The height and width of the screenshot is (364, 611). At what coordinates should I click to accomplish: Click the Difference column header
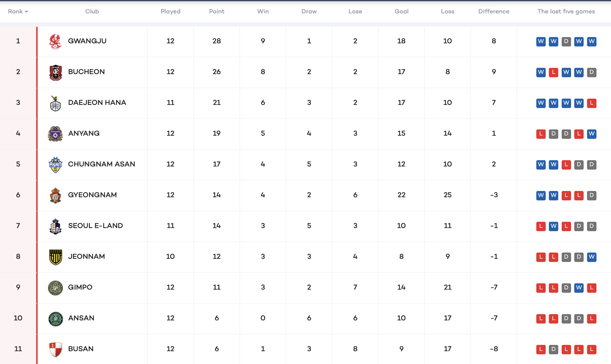494,11
